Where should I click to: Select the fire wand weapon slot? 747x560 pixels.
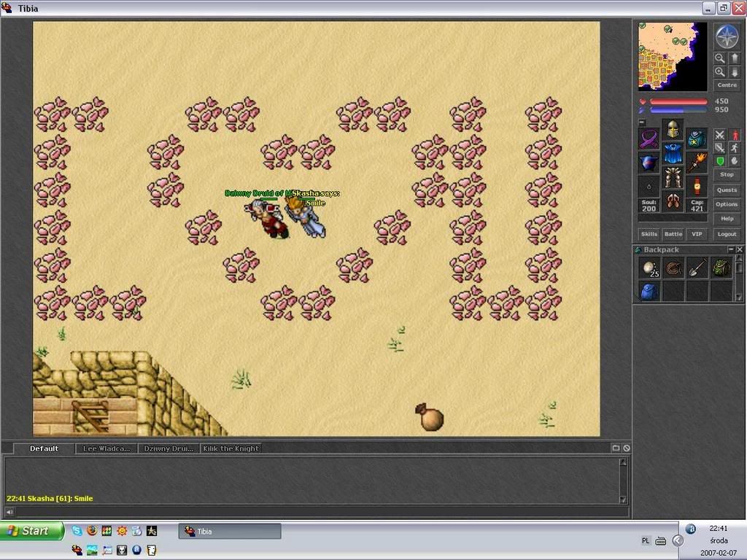pyautogui.click(x=697, y=163)
